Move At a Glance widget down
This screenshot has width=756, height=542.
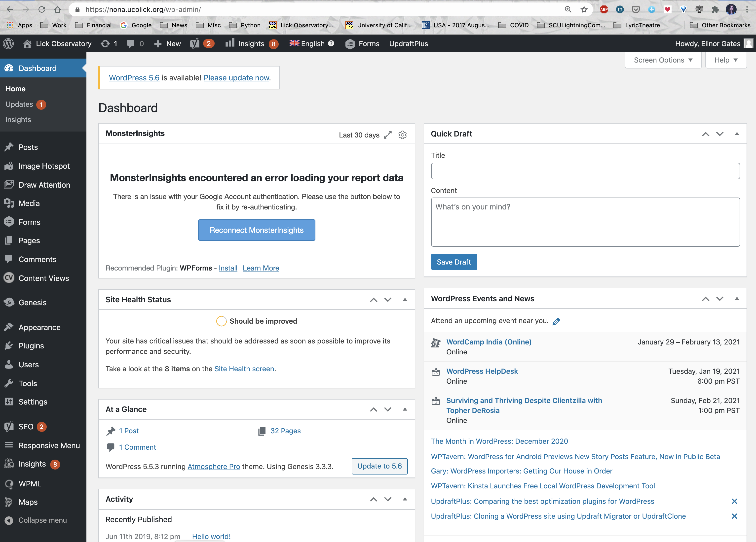coord(388,409)
